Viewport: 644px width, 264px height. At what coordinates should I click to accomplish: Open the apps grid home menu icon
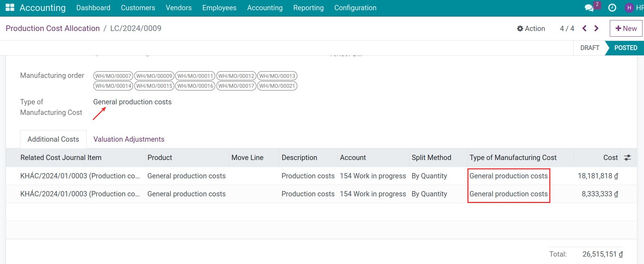pos(10,8)
